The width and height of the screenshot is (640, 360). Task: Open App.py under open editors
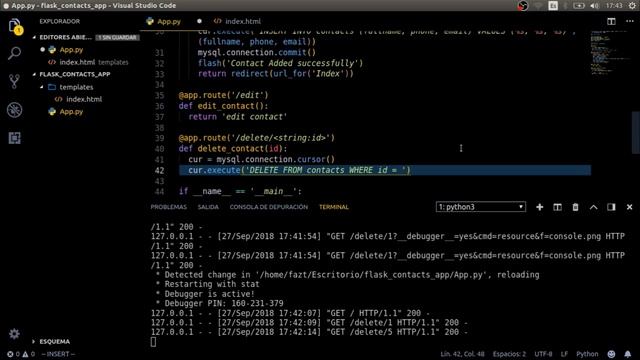click(71, 50)
